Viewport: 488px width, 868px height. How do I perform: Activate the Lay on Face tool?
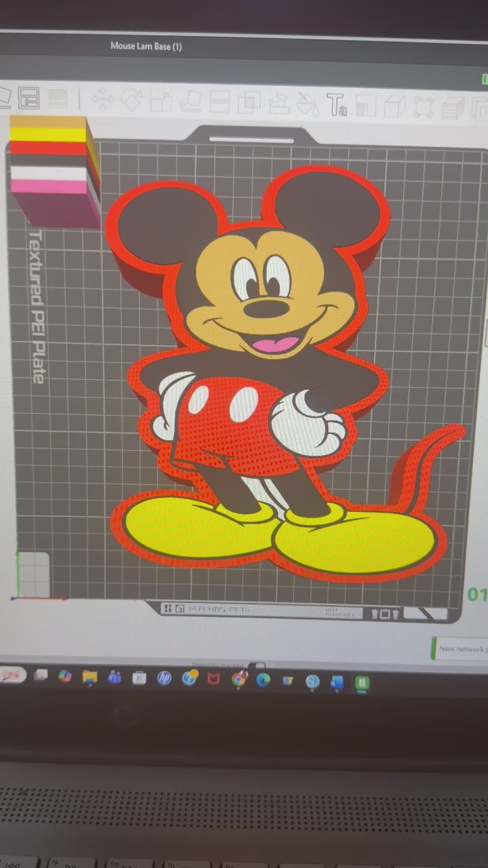pos(190,101)
